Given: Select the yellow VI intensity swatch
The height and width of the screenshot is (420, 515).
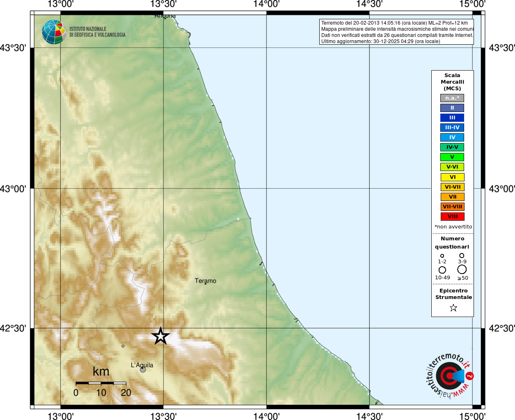Looking at the screenshot, I should point(452,177).
